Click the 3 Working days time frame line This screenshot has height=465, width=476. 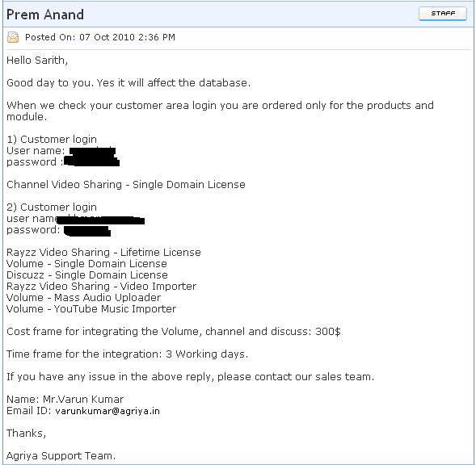[x=127, y=354]
